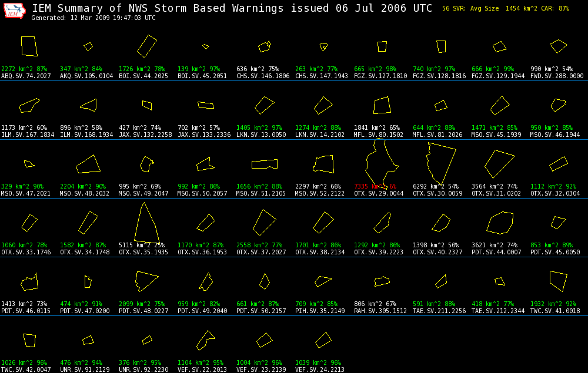This screenshot has height=373, width=588.
Task: Select the BOI.SV.44.2025 polygon shape
Action: [146, 46]
